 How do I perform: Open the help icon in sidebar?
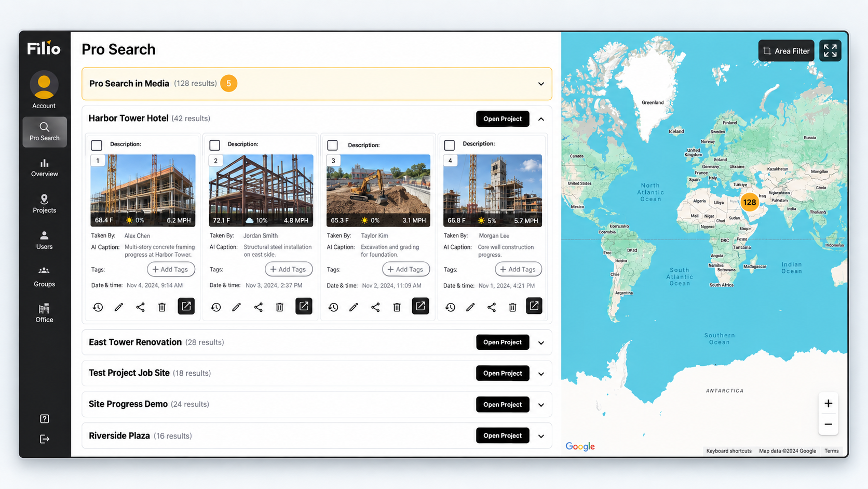tap(45, 419)
